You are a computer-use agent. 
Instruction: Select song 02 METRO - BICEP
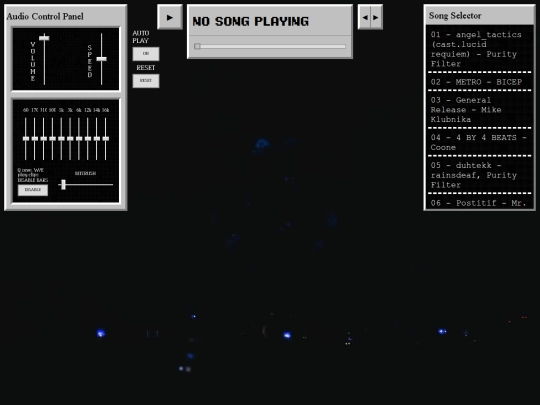tap(479, 82)
